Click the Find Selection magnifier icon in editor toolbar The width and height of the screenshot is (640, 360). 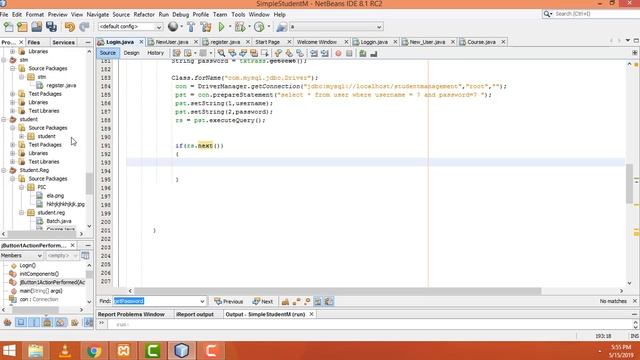pyautogui.click(x=221, y=53)
